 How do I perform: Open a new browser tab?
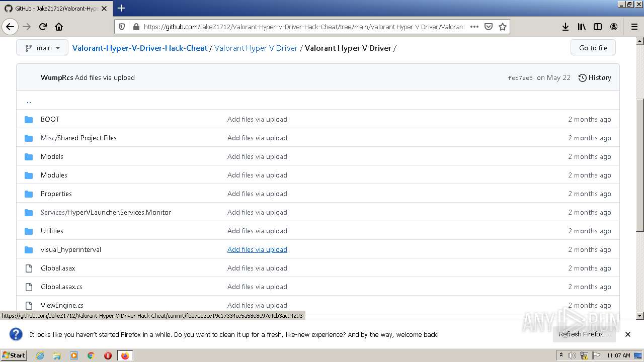(x=121, y=8)
